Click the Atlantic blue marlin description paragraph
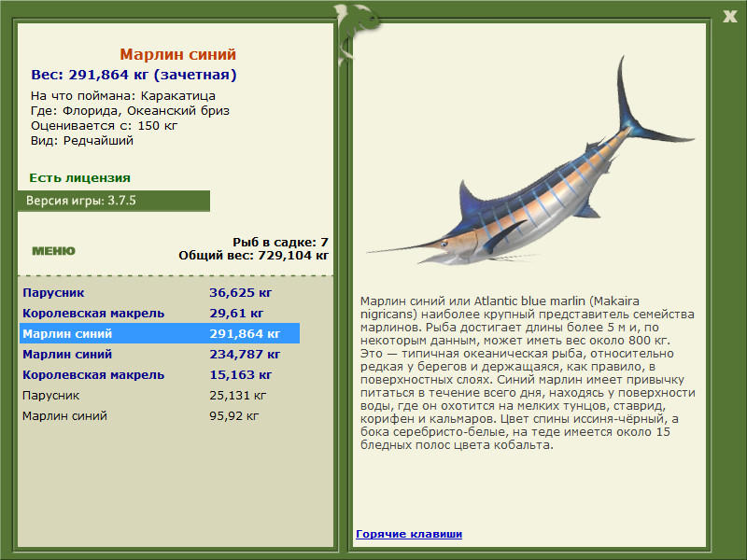This screenshot has height=560, width=747. [528, 372]
